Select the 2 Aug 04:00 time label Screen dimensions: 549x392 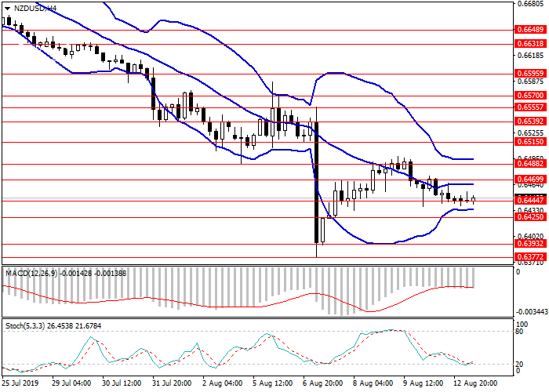[222, 383]
